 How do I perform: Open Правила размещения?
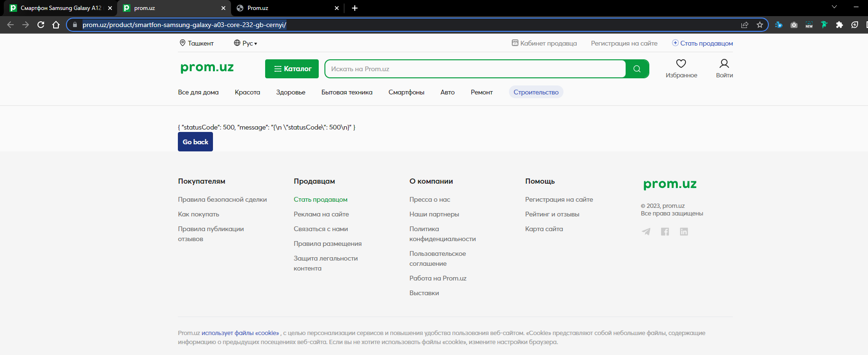point(328,243)
